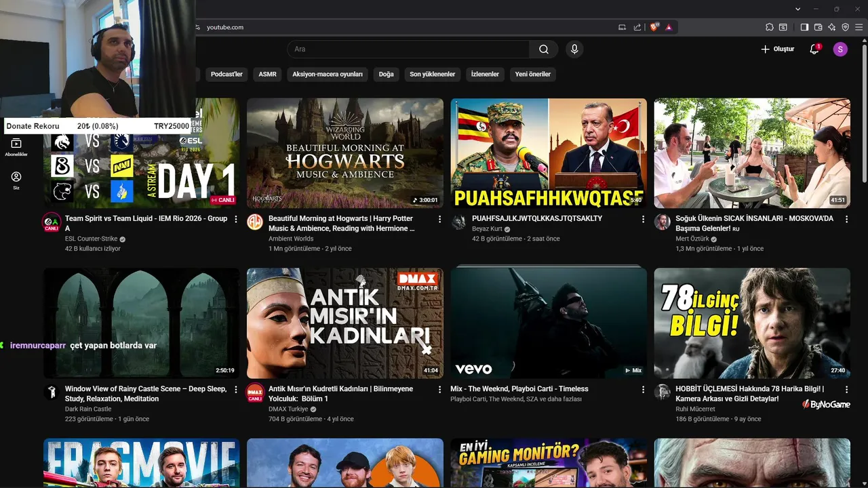The width and height of the screenshot is (868, 488).
Task: Open Antik Mısır'ın Kudretli Kadınları title
Action: click(340, 393)
